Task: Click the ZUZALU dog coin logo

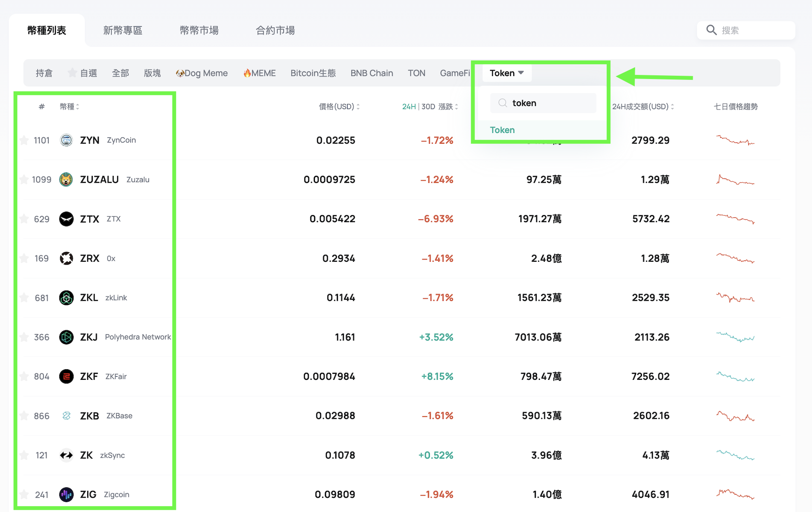Action: coord(66,179)
